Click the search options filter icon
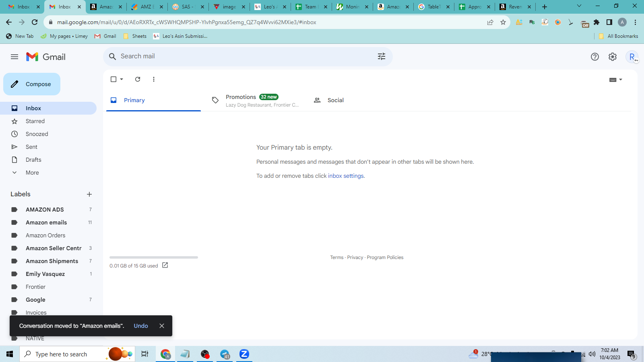The width and height of the screenshot is (644, 362). click(382, 57)
